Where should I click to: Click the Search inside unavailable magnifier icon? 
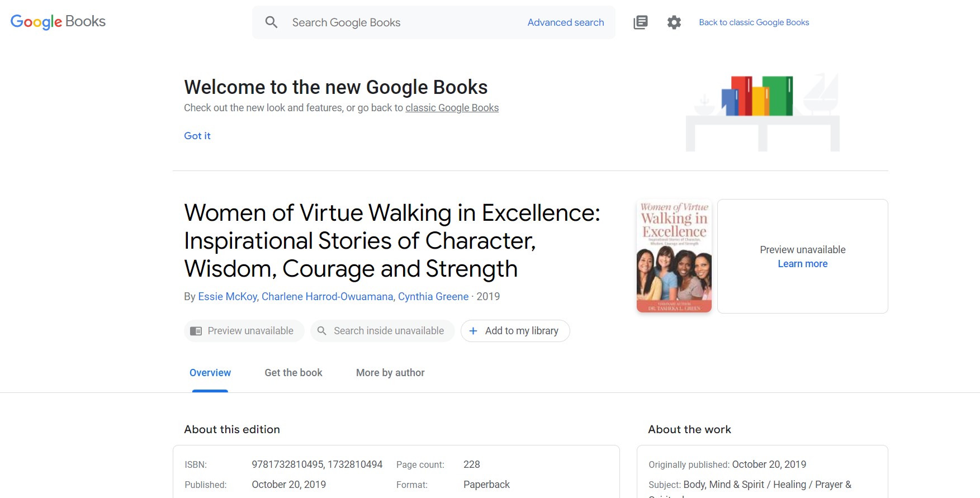pyautogui.click(x=322, y=331)
